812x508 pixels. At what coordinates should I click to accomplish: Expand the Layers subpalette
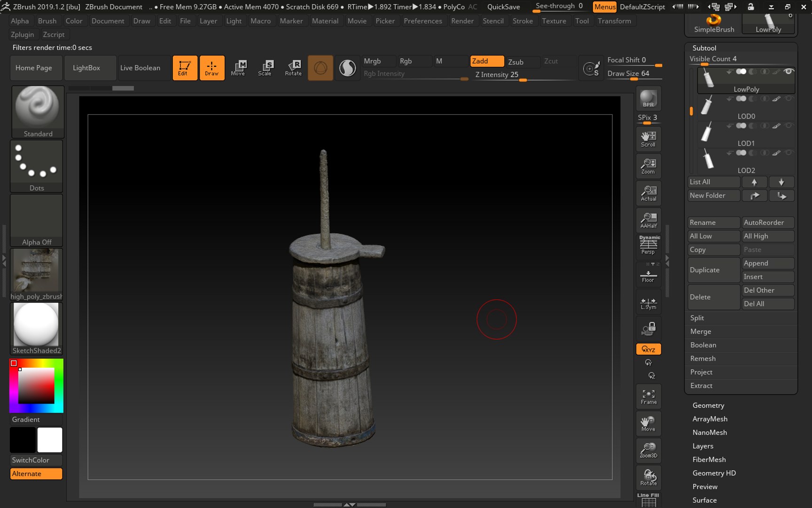tap(703, 446)
